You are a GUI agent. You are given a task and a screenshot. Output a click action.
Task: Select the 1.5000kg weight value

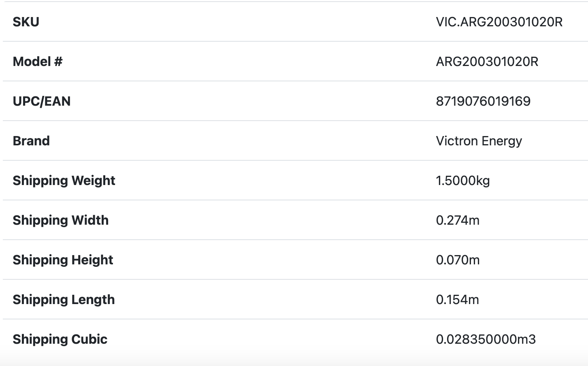pos(463,181)
